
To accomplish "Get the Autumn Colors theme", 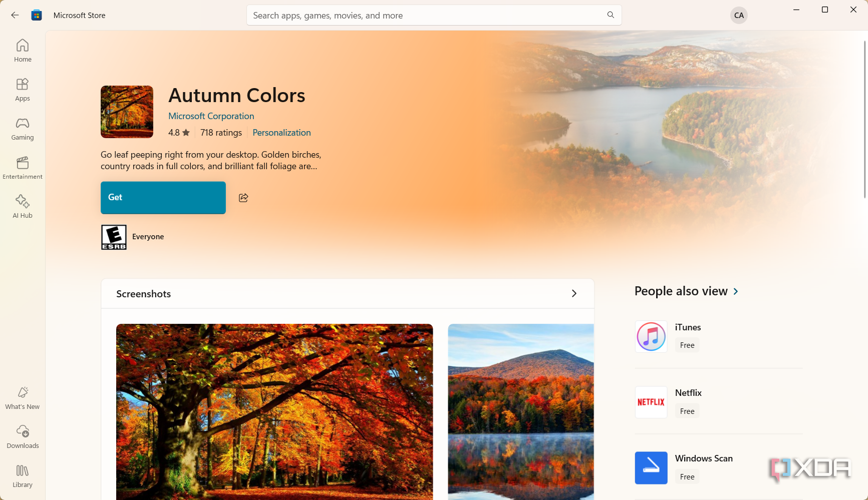I will point(163,198).
